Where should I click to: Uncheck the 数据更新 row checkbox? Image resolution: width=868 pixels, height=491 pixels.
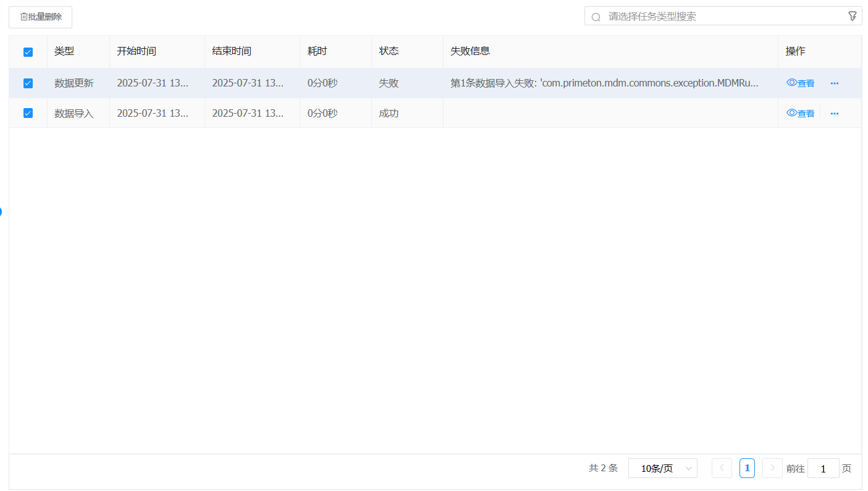tap(28, 83)
